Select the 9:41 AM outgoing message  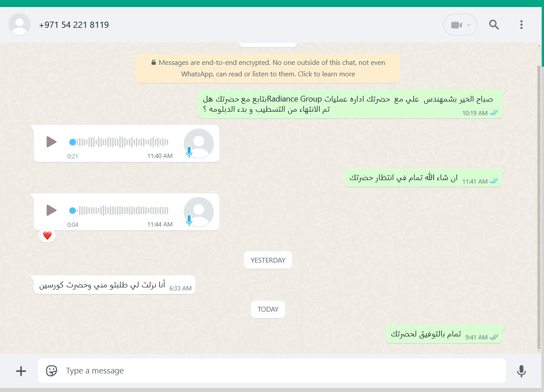coord(443,335)
